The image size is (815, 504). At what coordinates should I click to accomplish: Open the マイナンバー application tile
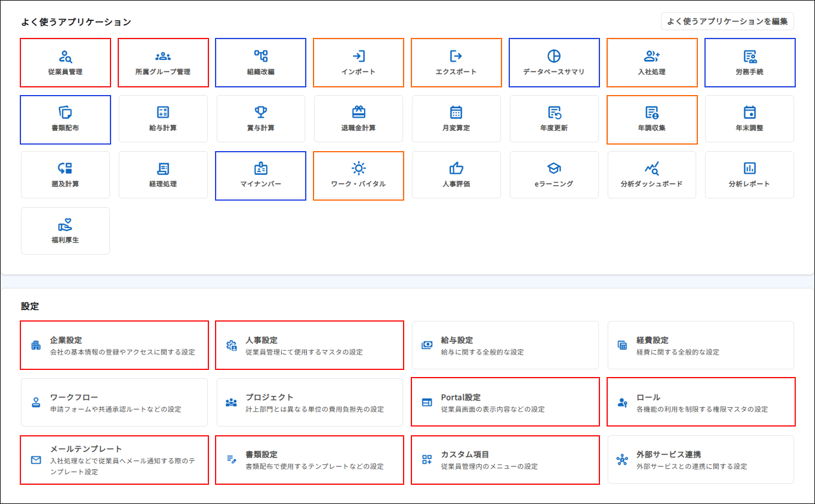coord(261,176)
